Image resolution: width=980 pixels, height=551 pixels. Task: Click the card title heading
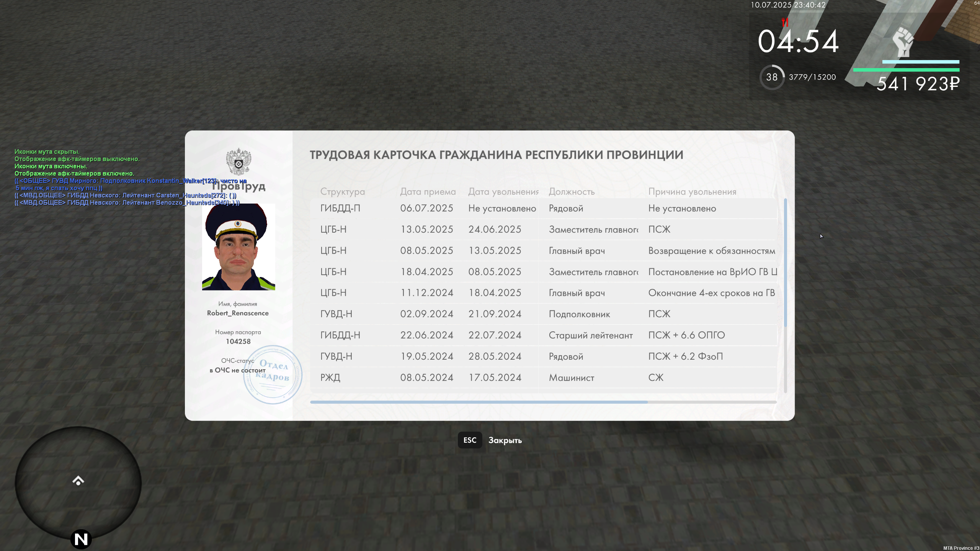pos(497,155)
